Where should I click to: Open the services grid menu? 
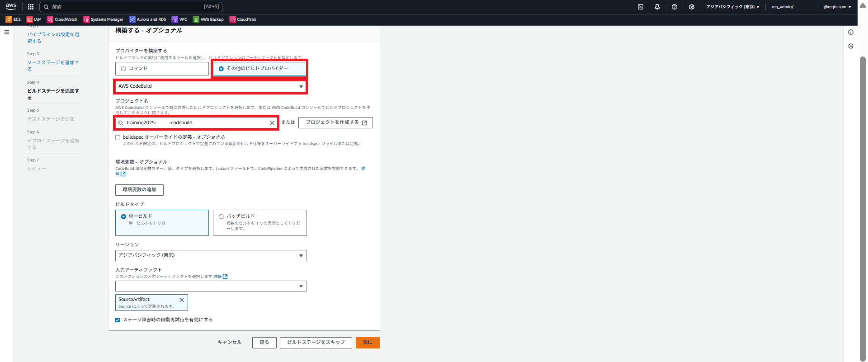pos(31,7)
